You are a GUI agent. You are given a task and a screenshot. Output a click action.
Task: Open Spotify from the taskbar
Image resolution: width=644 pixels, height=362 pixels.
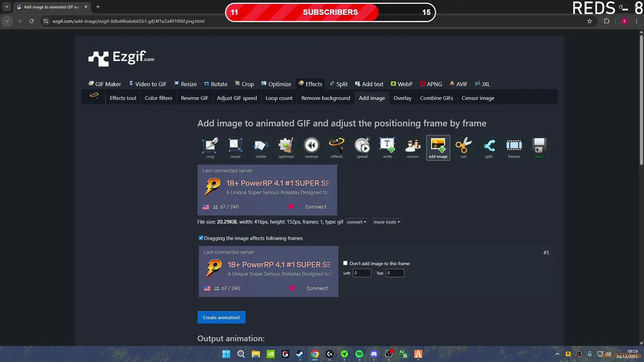point(359,354)
